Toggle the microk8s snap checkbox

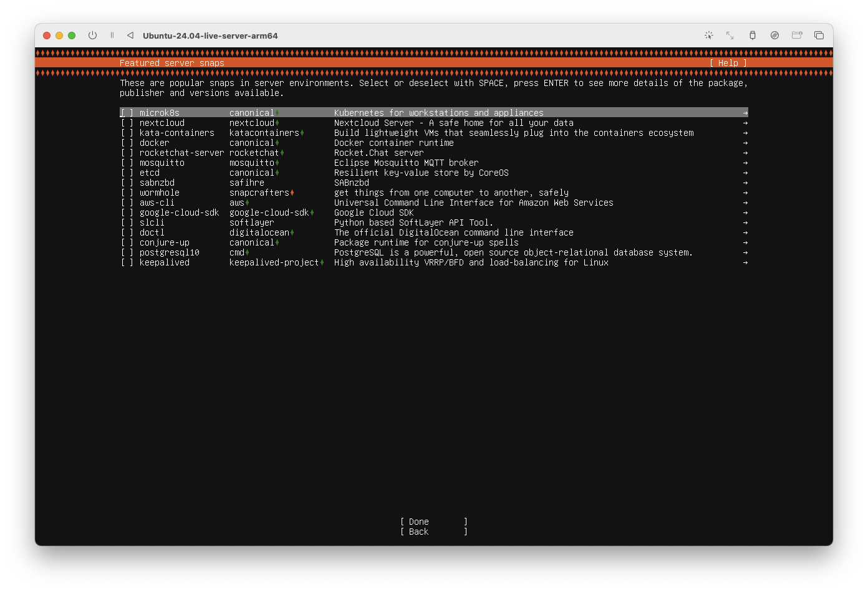(127, 113)
